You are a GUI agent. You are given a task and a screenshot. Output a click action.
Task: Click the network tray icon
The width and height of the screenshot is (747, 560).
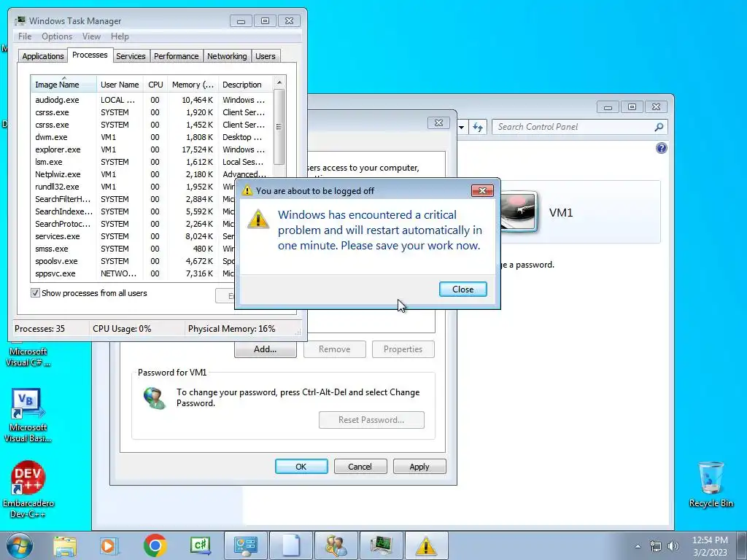656,546
